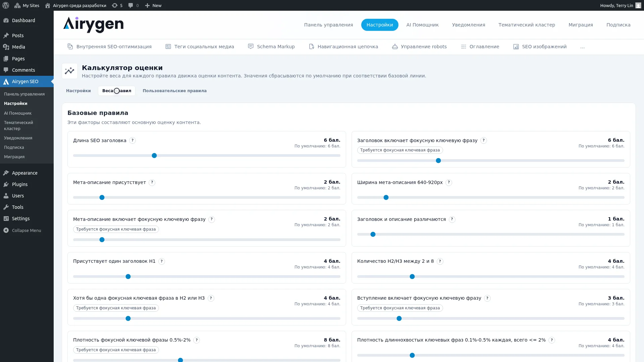Go to Панель управления in top navigation

(328, 25)
